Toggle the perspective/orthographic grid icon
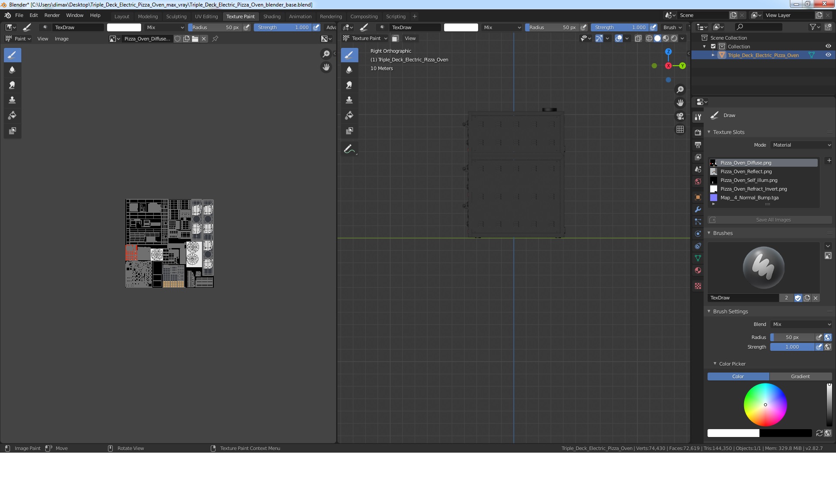The height and width of the screenshot is (504, 836). [x=680, y=130]
